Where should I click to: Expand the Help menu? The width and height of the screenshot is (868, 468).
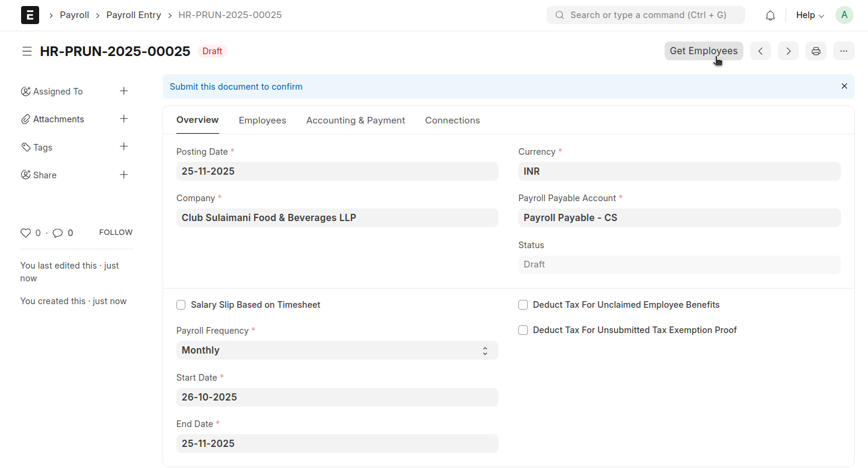tap(810, 15)
